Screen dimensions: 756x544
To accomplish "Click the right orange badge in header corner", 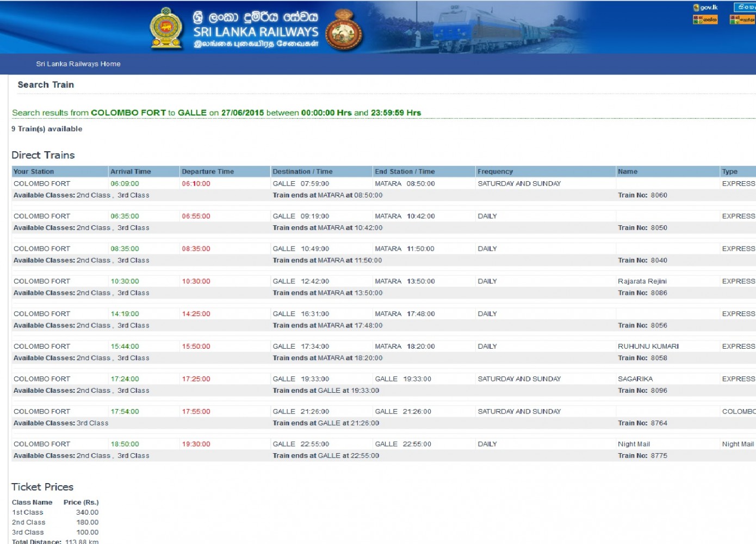I will point(742,20).
